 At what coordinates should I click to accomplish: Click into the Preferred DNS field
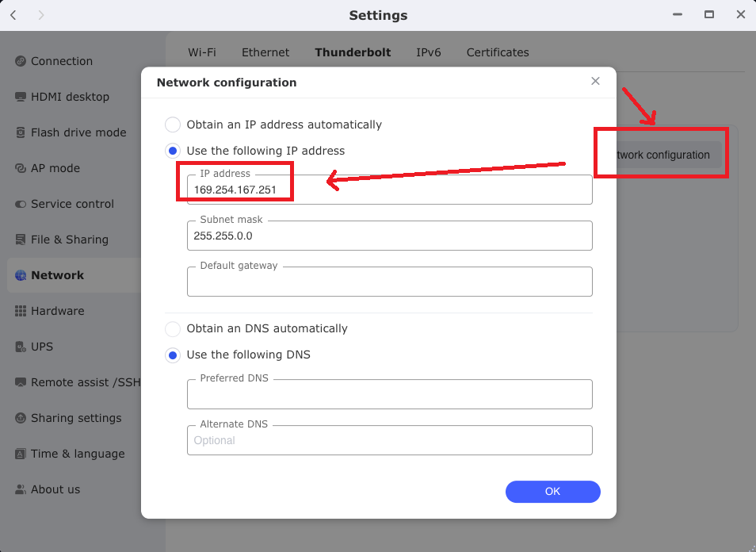pyautogui.click(x=389, y=394)
